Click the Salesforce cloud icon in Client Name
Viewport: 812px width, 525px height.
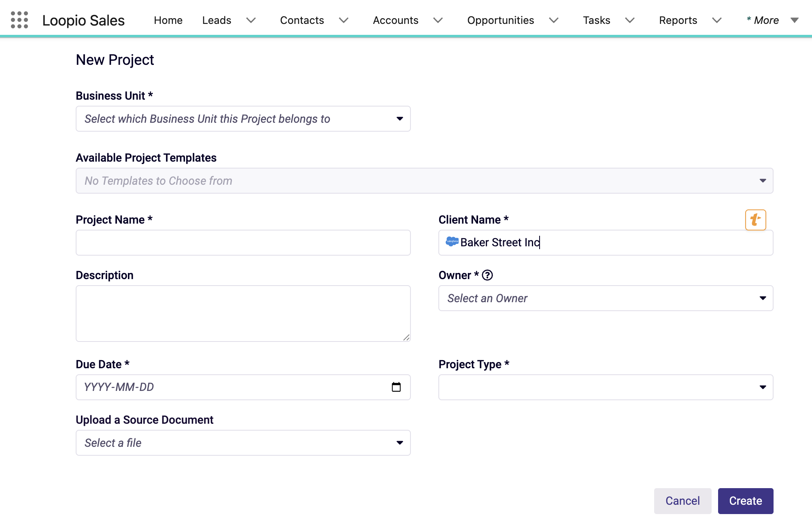point(452,241)
